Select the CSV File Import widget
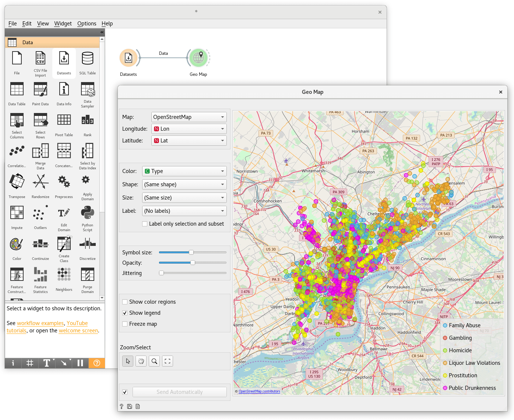The height and width of the screenshot is (420, 514). pyautogui.click(x=40, y=61)
